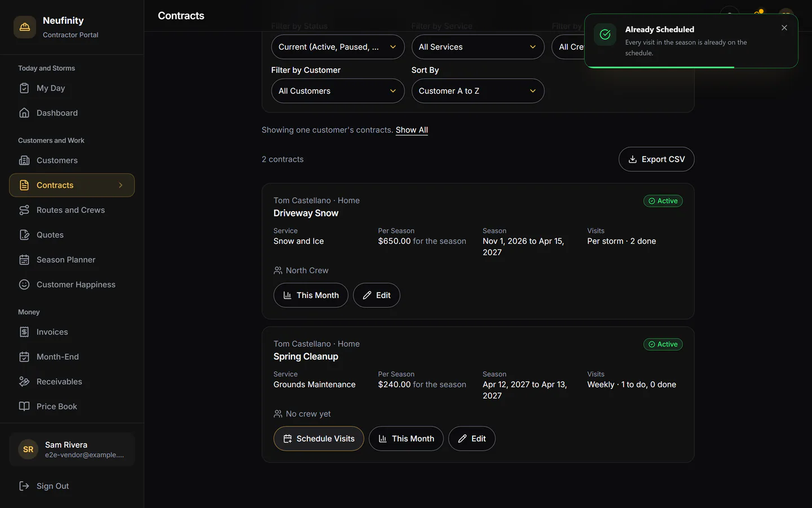Image resolution: width=812 pixels, height=508 pixels.
Task: Open the Receivables icon in sidebar
Action: tap(24, 382)
